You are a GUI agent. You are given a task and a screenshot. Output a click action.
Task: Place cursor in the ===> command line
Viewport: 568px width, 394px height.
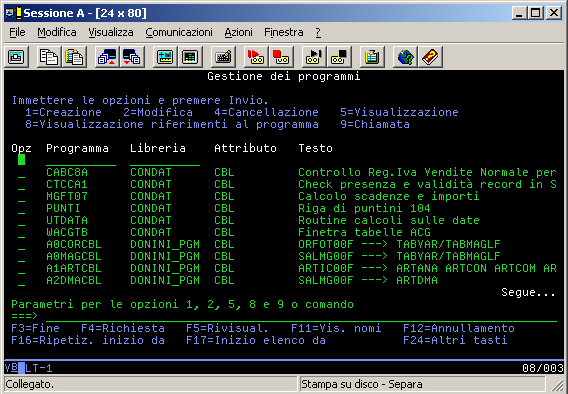pyautogui.click(x=301, y=316)
